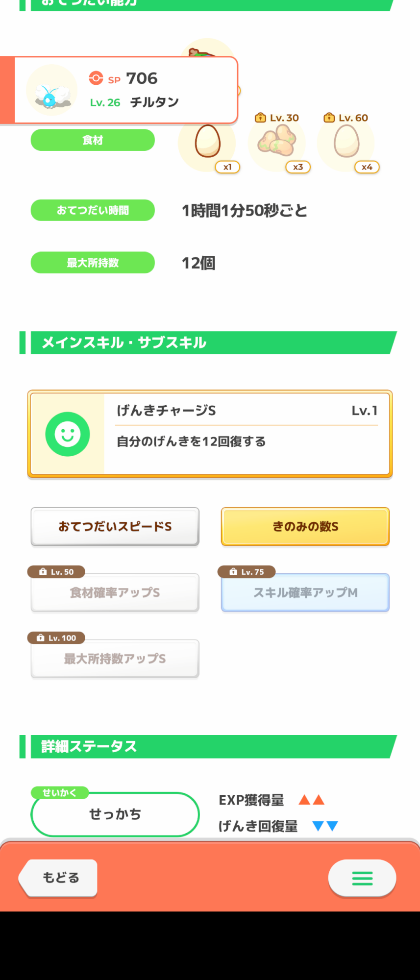Select the Lv. 60 egg ingredient
This screenshot has height=980, width=420.
click(x=346, y=141)
